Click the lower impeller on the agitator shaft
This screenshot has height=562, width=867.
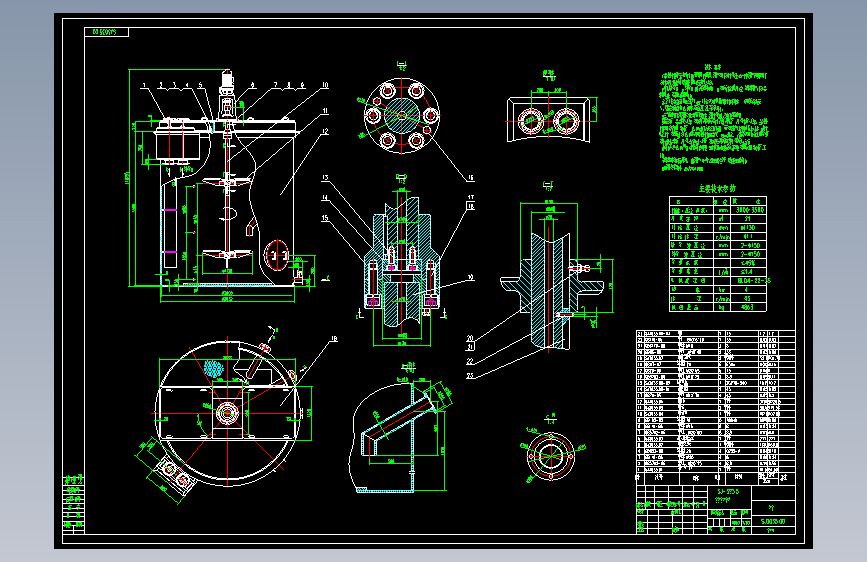227,254
